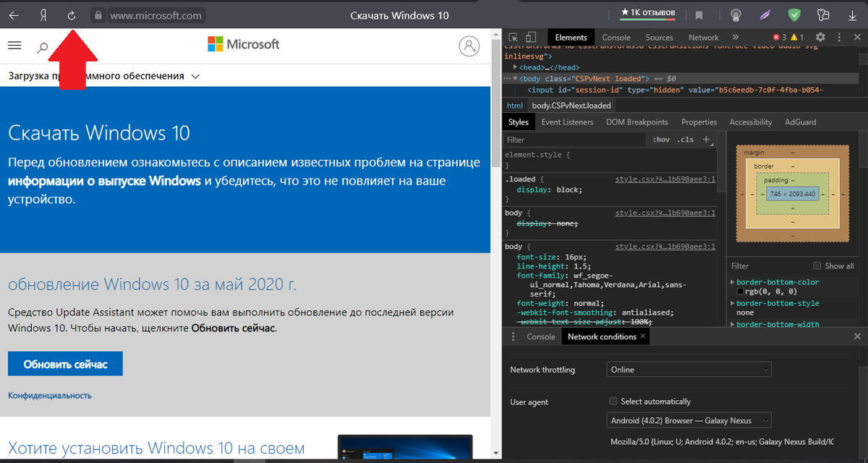
Task: Show more DevTools tabs chevron
Action: (736, 37)
